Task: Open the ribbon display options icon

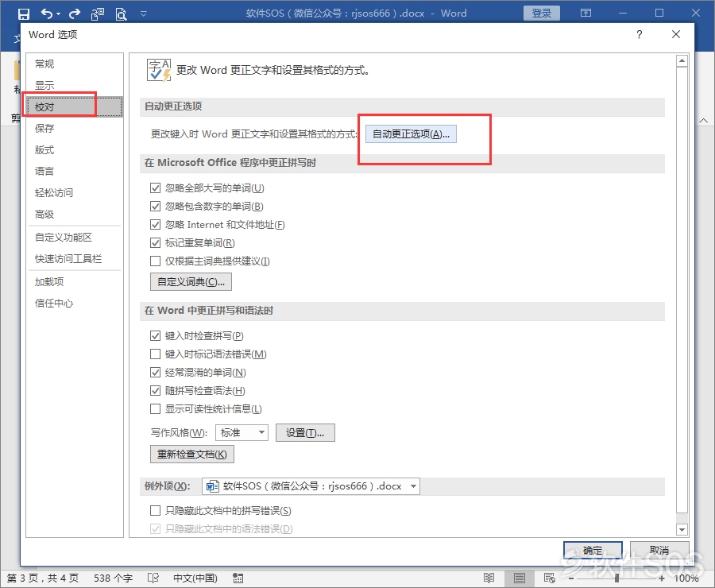Action: (x=586, y=13)
